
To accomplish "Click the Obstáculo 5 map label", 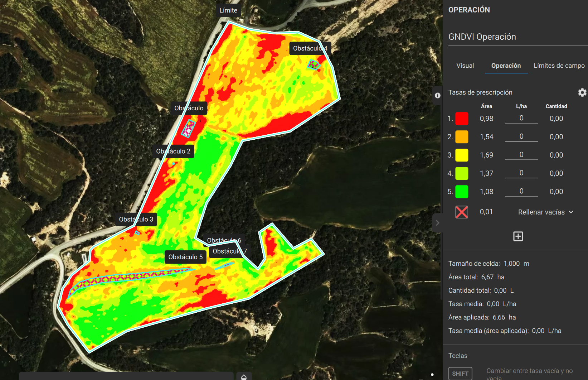I will (x=185, y=257).
